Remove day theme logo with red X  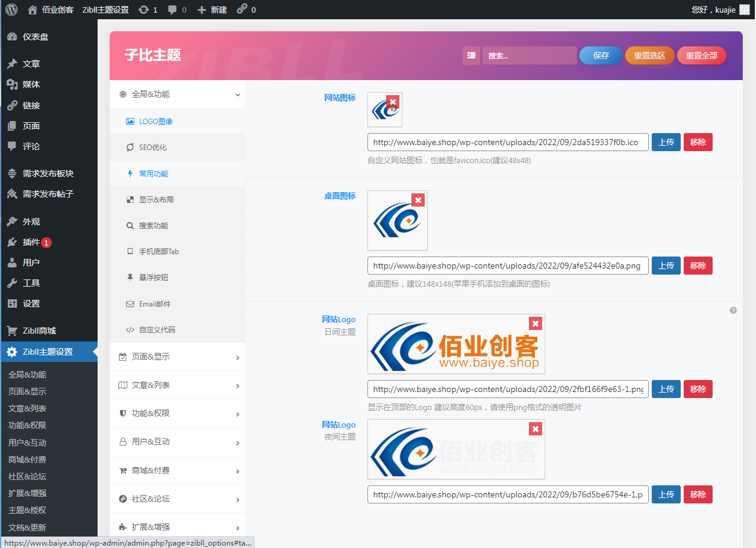(535, 323)
